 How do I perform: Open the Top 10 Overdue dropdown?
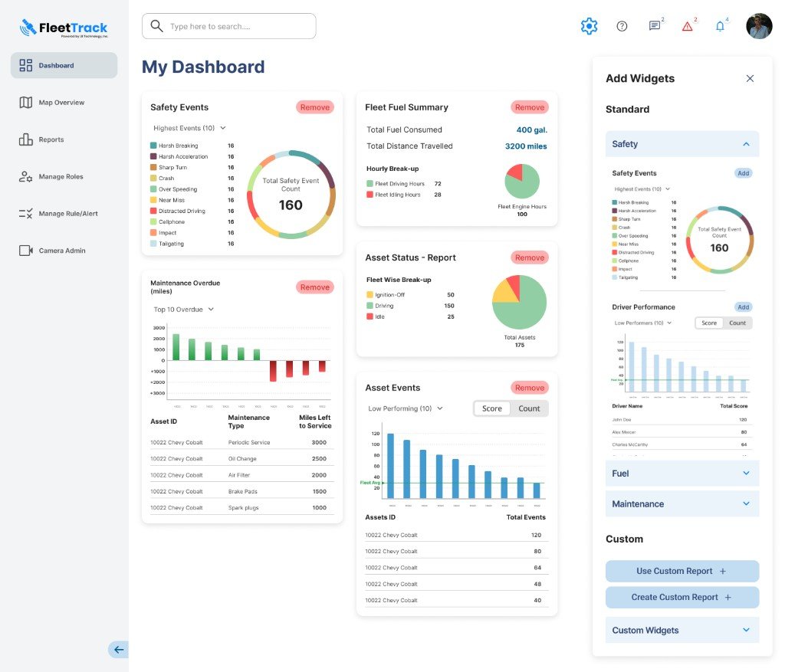pyautogui.click(x=184, y=310)
